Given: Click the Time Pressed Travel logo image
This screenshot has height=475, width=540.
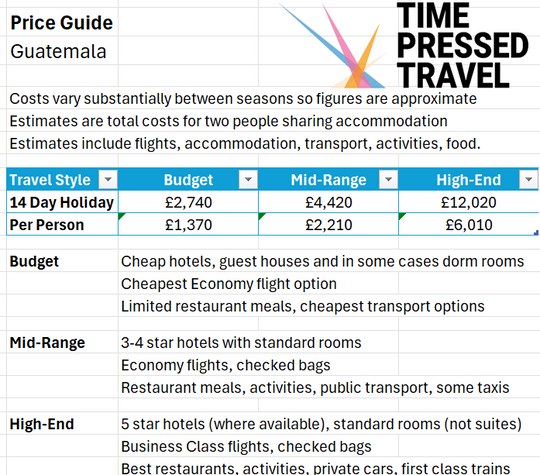Looking at the screenshot, I should pos(404,45).
